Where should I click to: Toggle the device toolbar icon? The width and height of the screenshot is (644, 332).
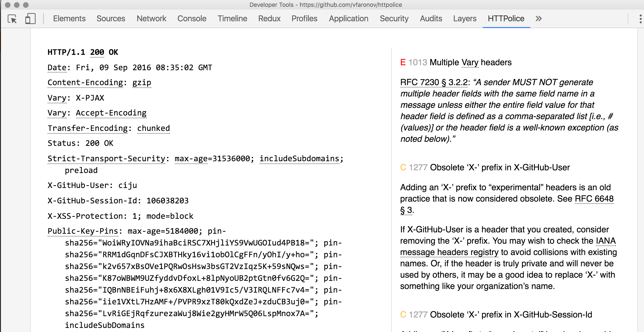tap(30, 19)
